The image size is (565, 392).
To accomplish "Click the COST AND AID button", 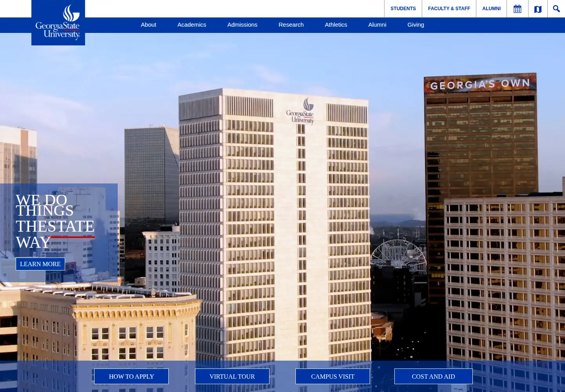I will (x=434, y=376).
